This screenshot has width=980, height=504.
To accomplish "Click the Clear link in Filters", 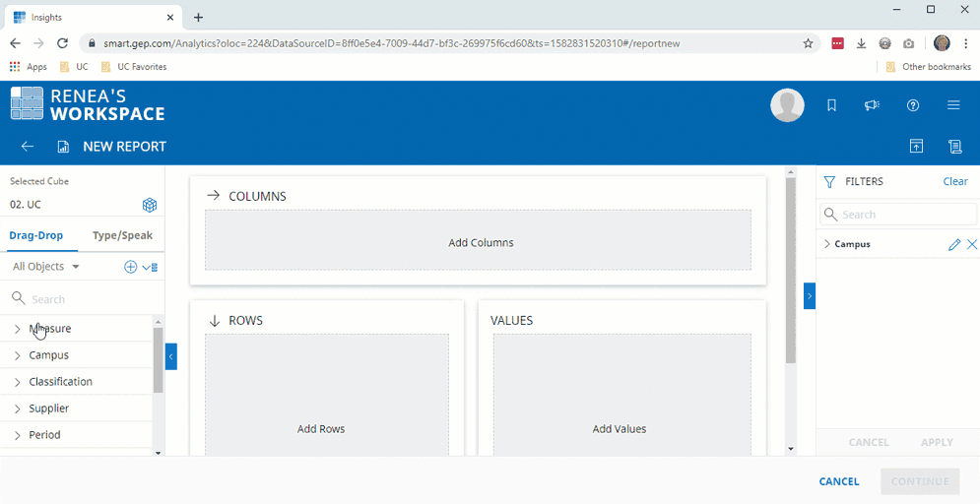I will point(954,181).
